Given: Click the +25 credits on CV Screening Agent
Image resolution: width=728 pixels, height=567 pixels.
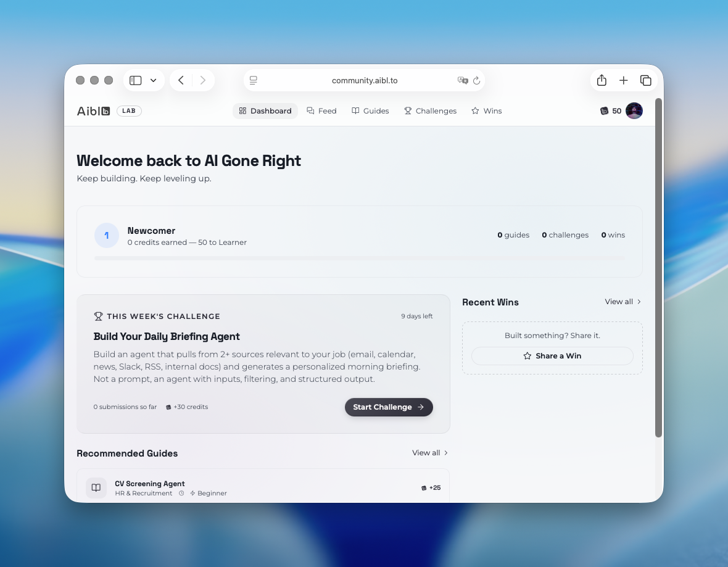Looking at the screenshot, I should tap(431, 487).
